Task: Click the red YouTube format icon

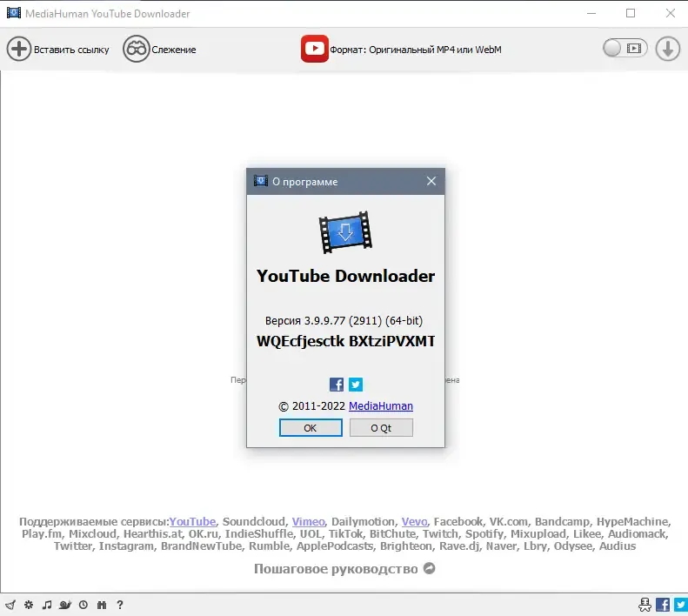Action: click(x=315, y=49)
